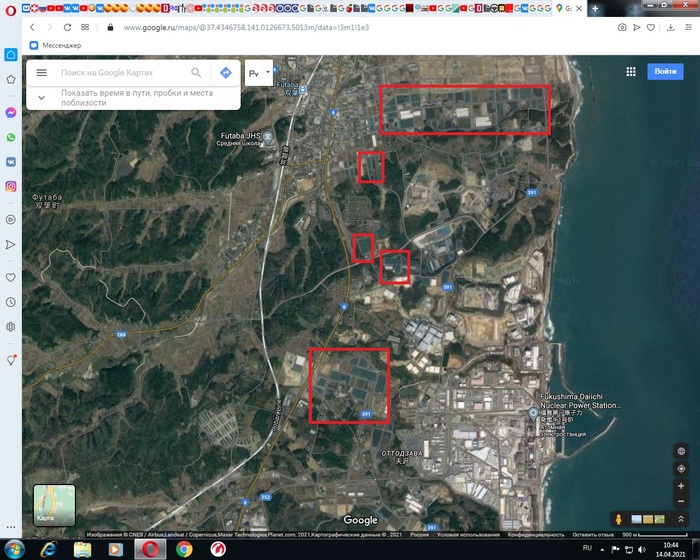Show my current location on map

(x=681, y=468)
